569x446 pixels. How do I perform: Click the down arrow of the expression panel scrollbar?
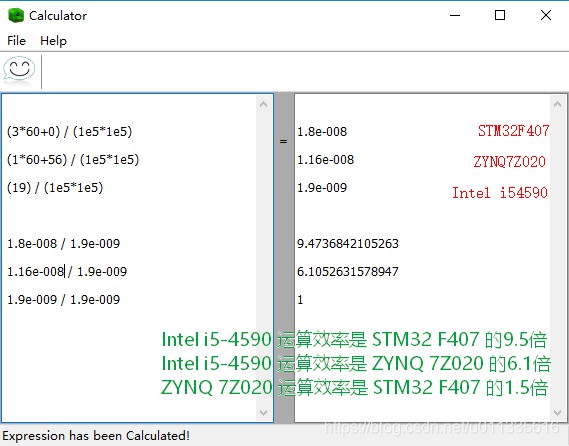264,413
